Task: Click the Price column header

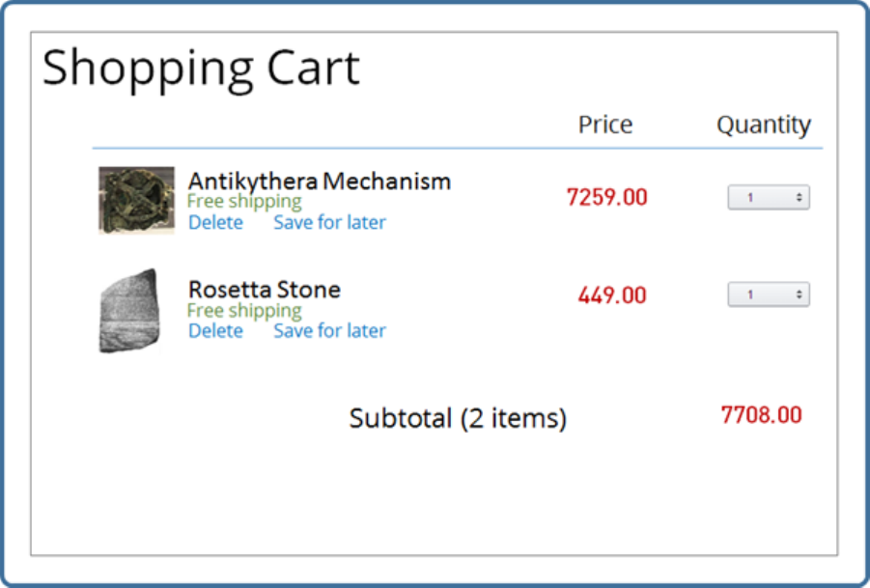Action: (x=605, y=125)
